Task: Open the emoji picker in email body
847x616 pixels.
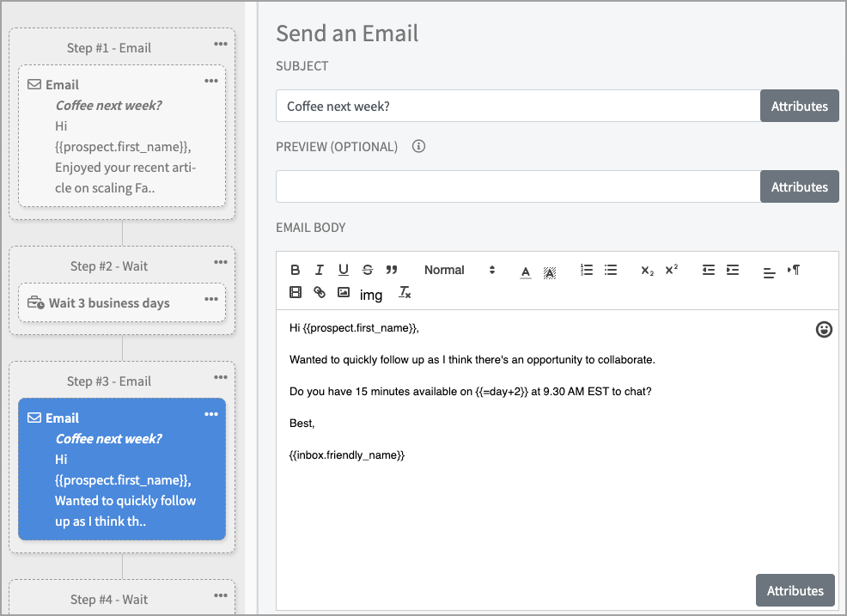Action: 824,329
